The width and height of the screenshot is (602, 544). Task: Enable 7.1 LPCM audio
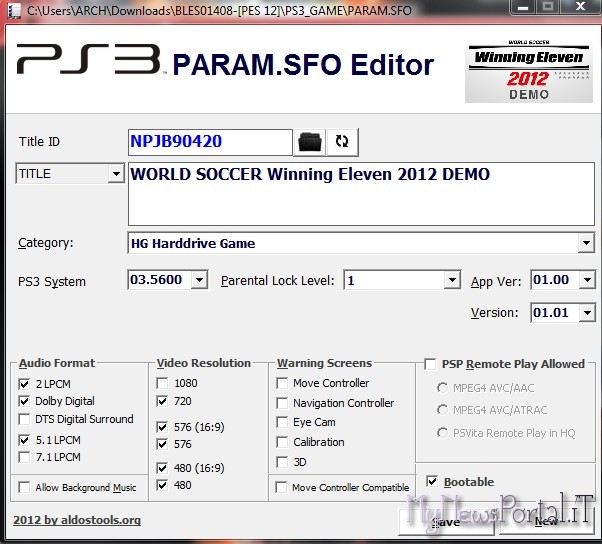(24, 457)
